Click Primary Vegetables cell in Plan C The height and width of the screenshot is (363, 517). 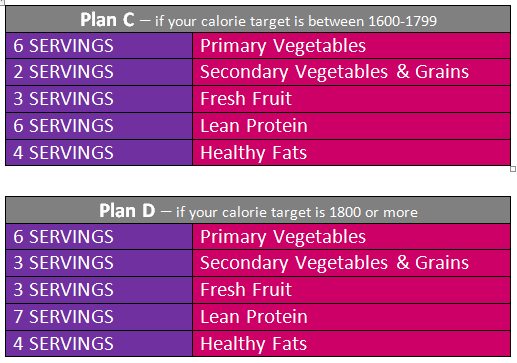coord(351,46)
